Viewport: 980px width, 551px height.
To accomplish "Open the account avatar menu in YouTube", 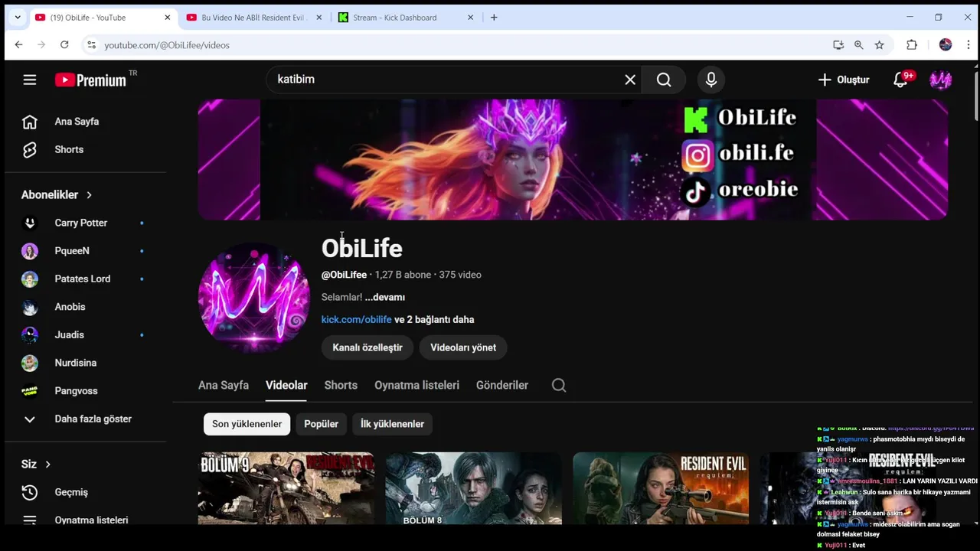I will coord(940,80).
